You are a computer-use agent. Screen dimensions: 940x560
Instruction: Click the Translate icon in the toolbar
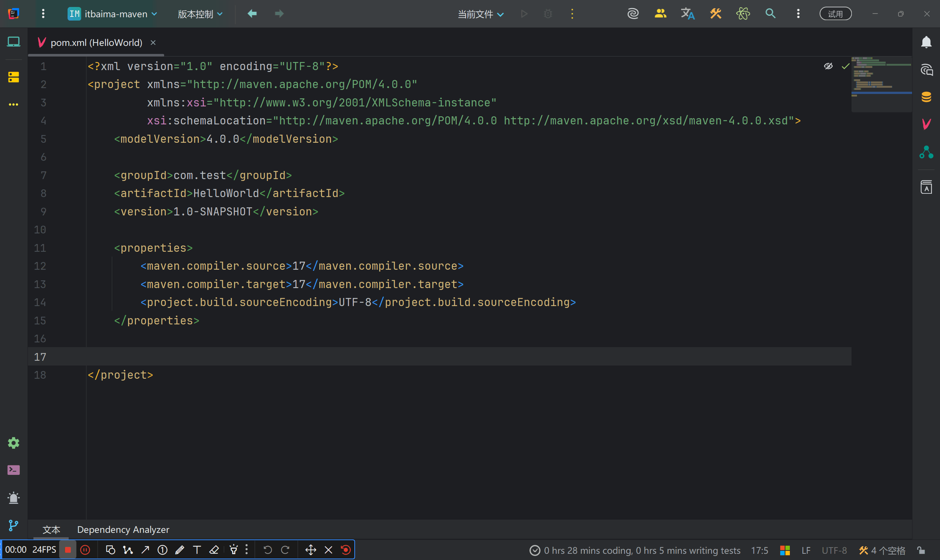pos(687,14)
